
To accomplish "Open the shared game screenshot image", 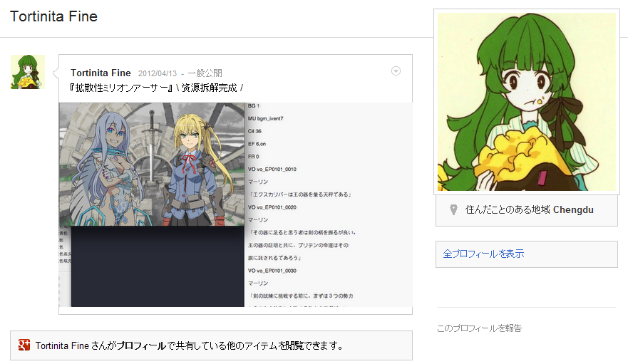I will 235,205.
